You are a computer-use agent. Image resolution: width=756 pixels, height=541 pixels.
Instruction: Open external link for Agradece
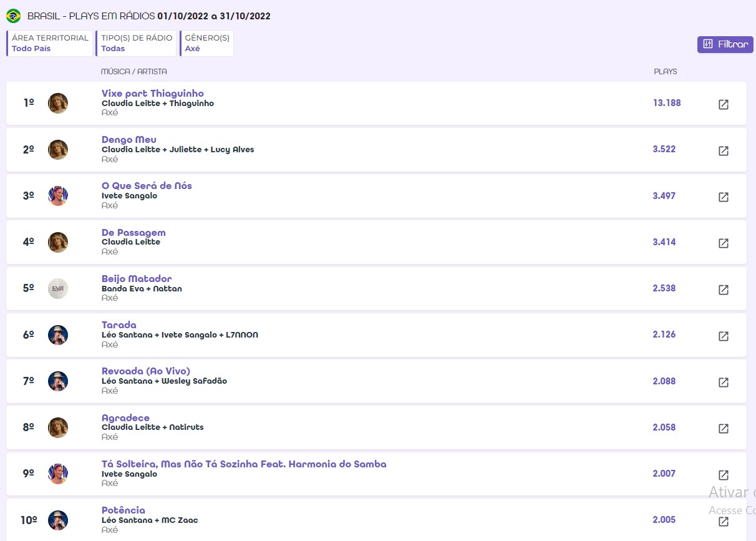click(724, 429)
